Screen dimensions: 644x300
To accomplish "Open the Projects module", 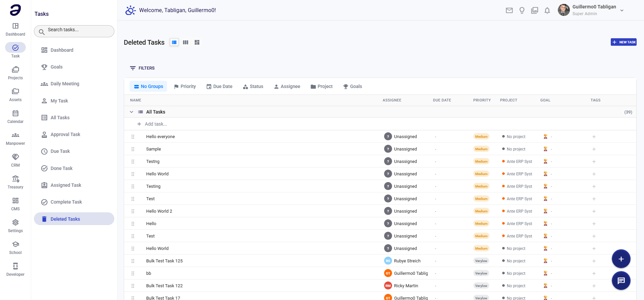I will click(x=15, y=73).
